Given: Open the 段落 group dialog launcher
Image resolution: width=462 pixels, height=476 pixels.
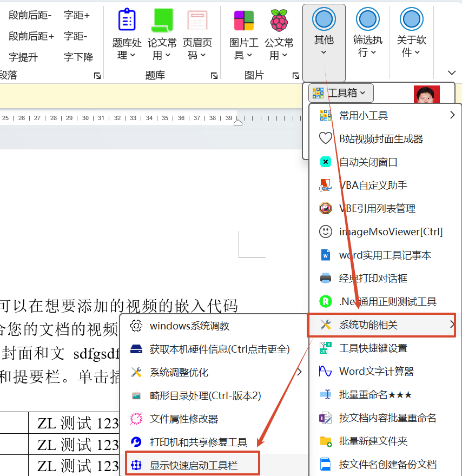Looking at the screenshot, I should 97,76.
